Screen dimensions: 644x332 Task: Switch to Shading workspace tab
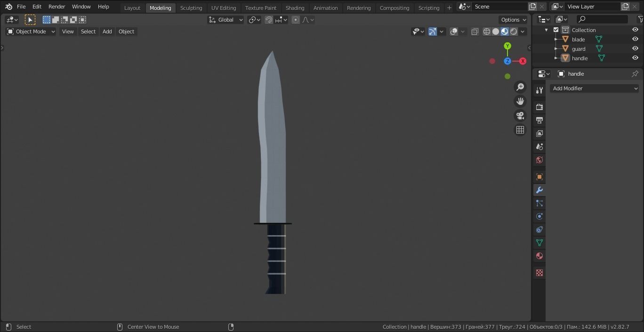(x=295, y=8)
